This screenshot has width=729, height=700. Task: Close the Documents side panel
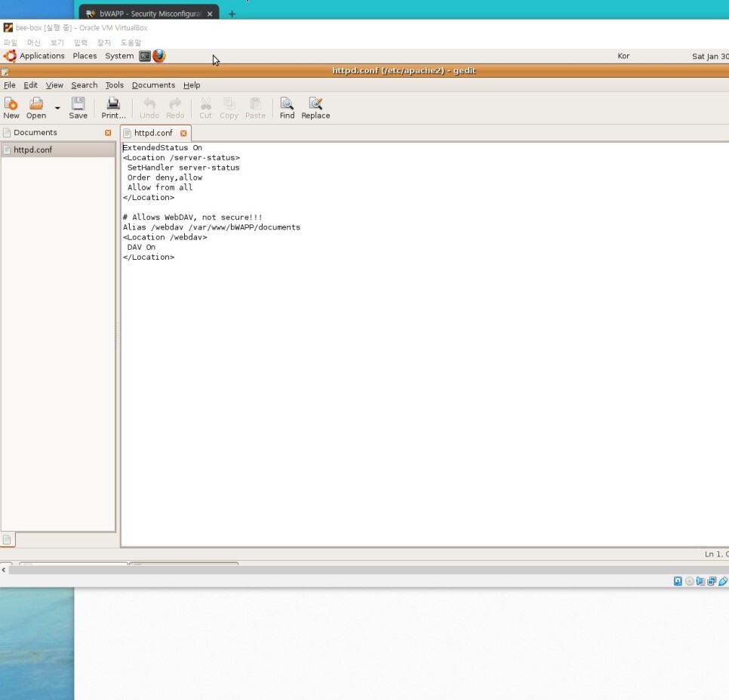[x=108, y=133]
